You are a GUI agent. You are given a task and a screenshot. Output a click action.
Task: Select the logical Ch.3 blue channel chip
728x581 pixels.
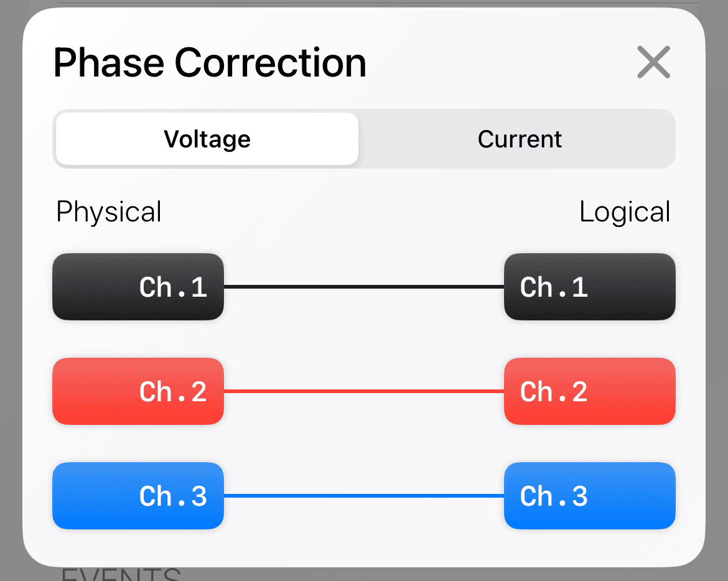pyautogui.click(x=589, y=496)
